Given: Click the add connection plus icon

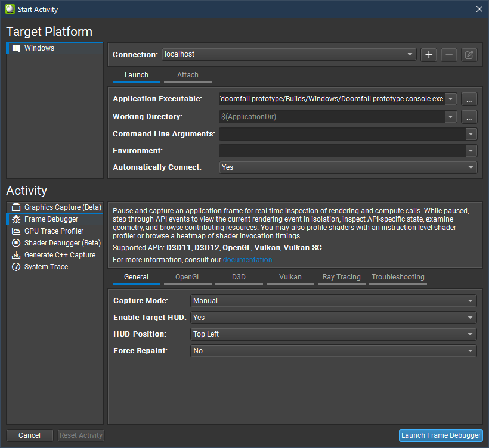Looking at the screenshot, I should point(428,55).
